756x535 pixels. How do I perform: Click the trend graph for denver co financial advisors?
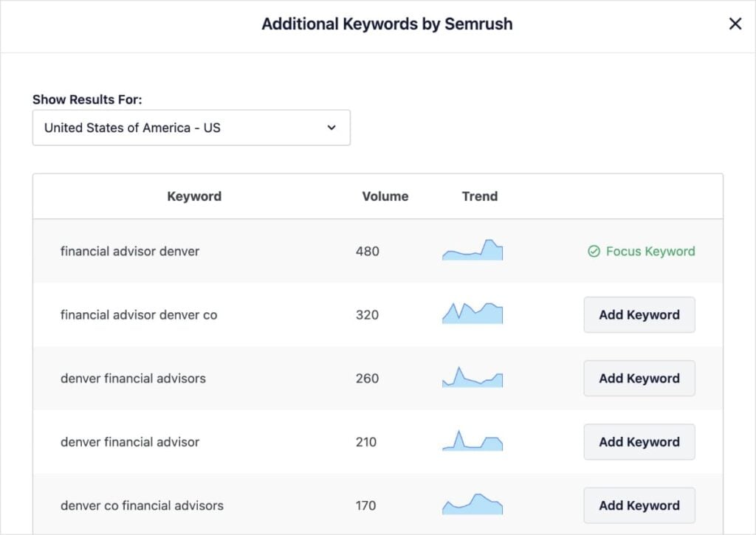tap(472, 505)
